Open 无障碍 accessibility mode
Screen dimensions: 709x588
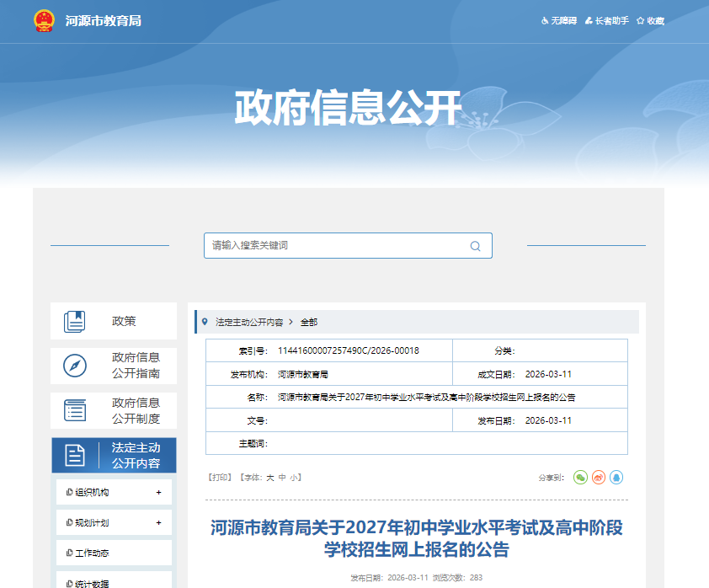[559, 21]
